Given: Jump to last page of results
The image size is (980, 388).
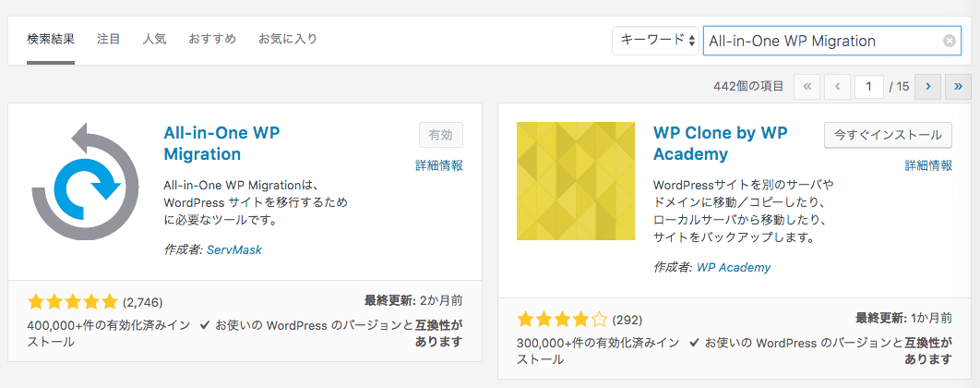Looking at the screenshot, I should point(958,87).
